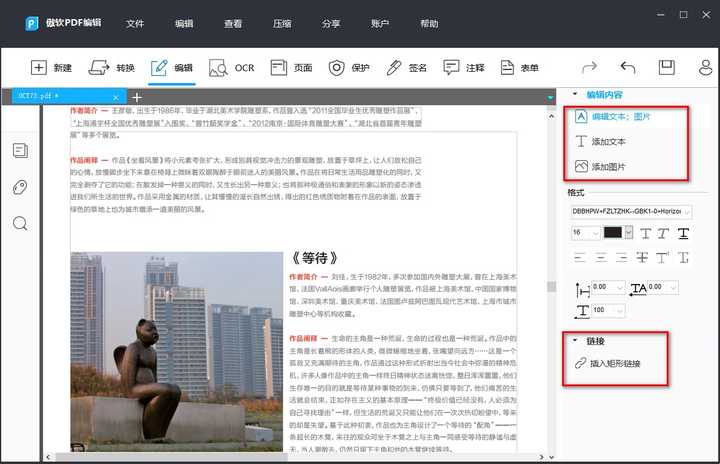
Task: Click 添加文本 option
Action: pos(600,141)
